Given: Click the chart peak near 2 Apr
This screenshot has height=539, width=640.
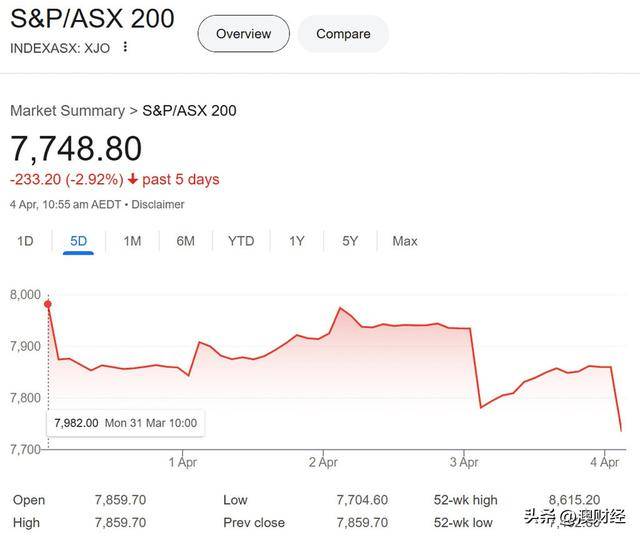Looking at the screenshot, I should pos(340,308).
